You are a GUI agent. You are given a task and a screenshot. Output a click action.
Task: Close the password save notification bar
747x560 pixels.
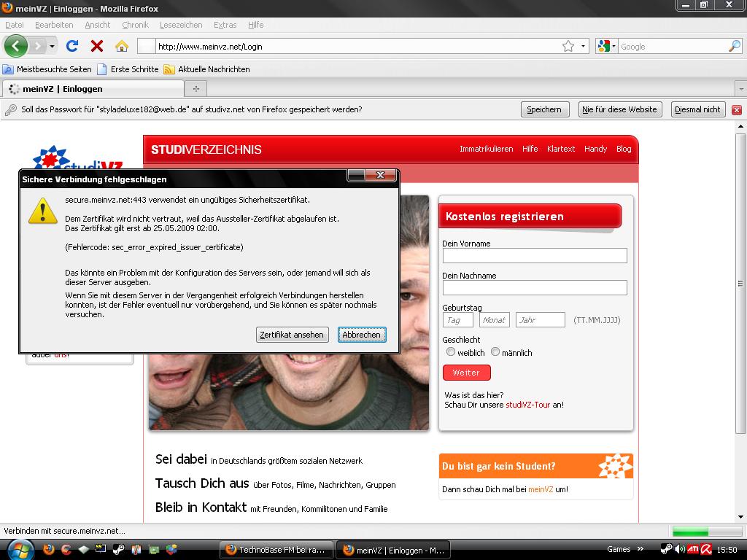coord(736,109)
